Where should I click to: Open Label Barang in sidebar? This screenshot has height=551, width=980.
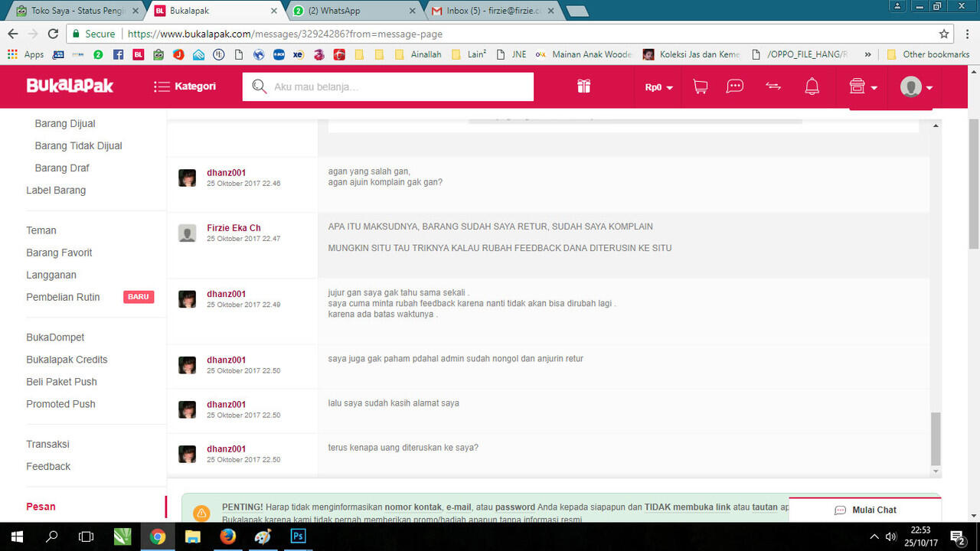click(x=56, y=190)
